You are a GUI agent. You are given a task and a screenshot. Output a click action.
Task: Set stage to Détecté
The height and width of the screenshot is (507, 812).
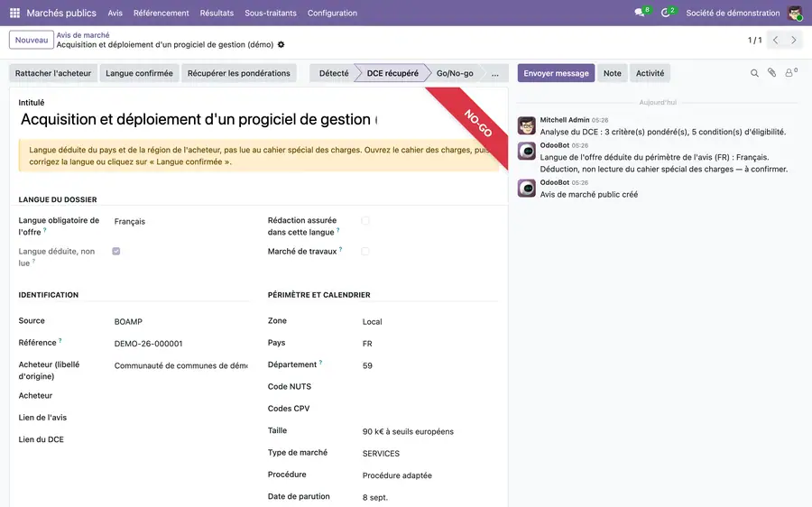pos(334,73)
